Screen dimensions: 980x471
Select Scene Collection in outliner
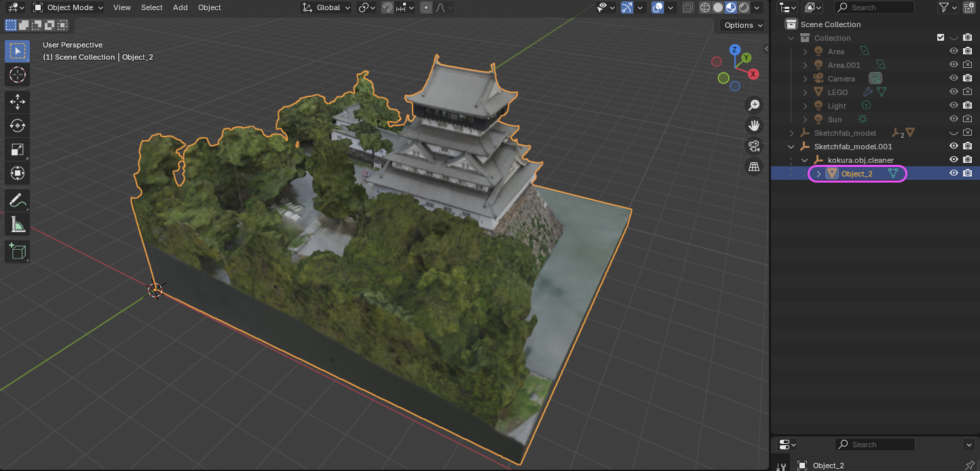coord(875,24)
